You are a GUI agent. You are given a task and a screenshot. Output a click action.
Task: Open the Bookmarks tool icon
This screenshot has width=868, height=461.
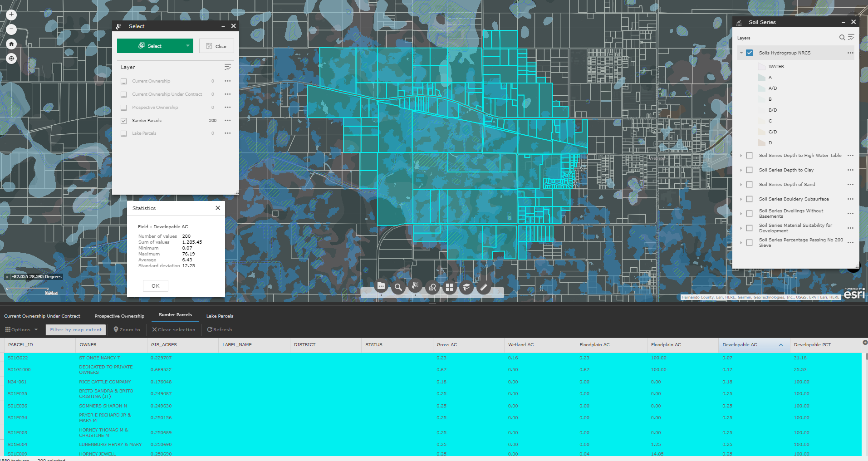pyautogui.click(x=466, y=287)
